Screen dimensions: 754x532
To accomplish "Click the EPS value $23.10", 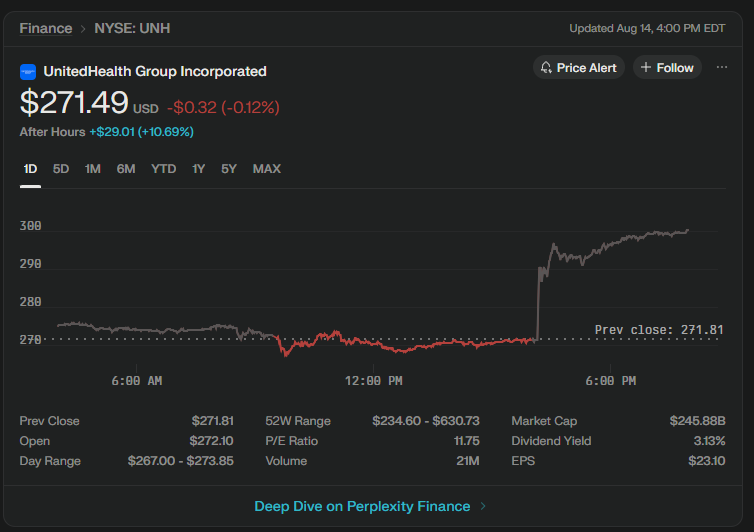I will click(706, 461).
